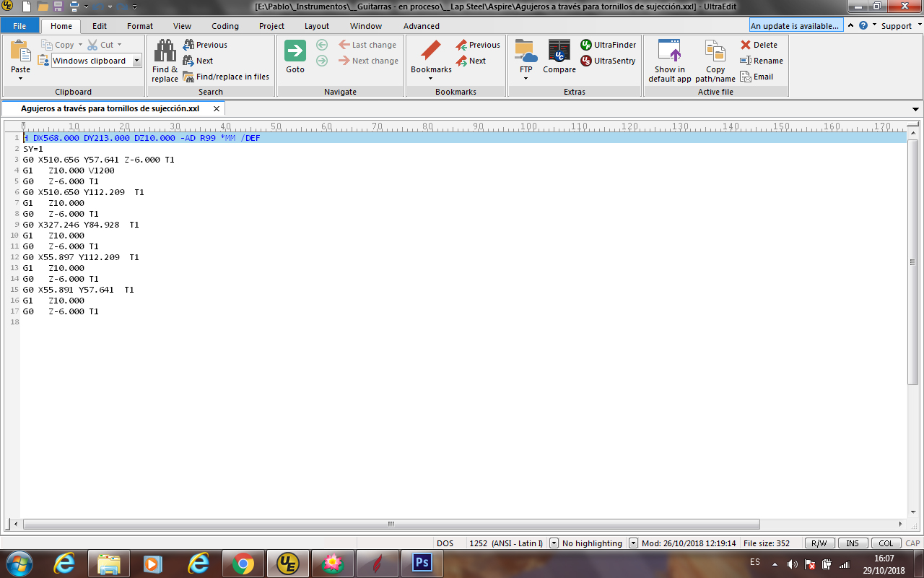This screenshot has width=924, height=578.
Task: Expand the Windows clipboard dropdown
Action: coord(136,61)
